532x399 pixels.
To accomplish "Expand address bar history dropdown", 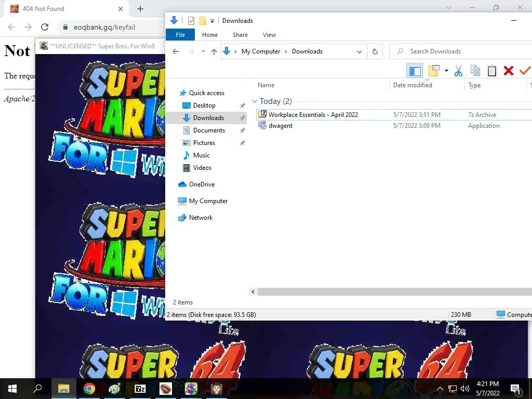I will click(360, 51).
